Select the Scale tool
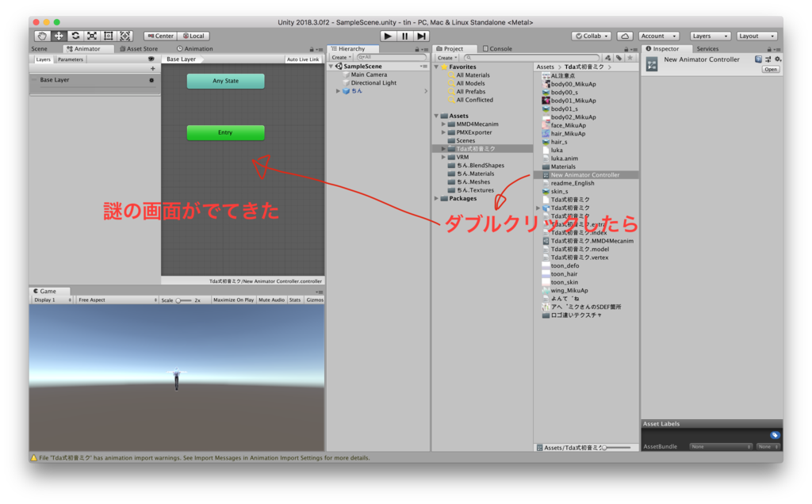This screenshot has height=504, width=812. [x=92, y=36]
